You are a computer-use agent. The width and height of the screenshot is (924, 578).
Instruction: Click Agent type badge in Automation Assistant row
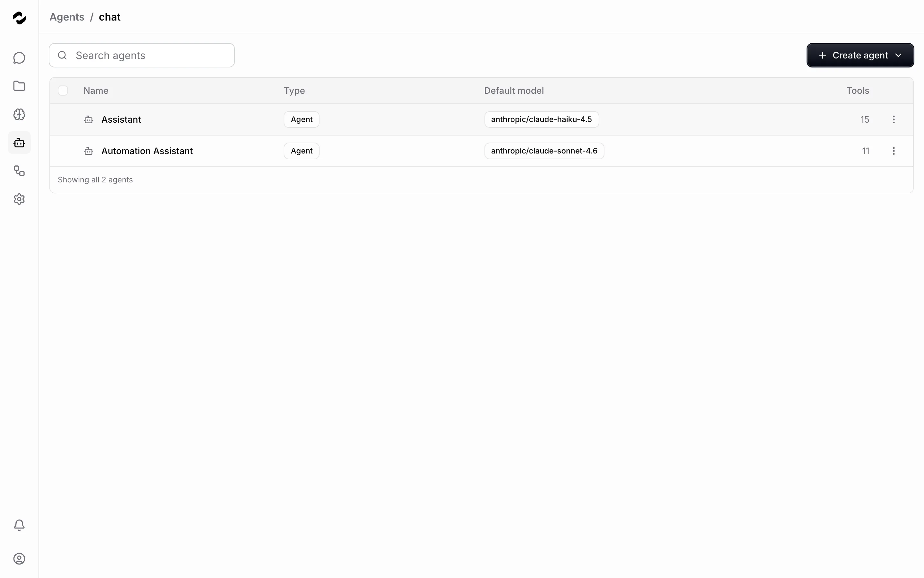coord(302,151)
